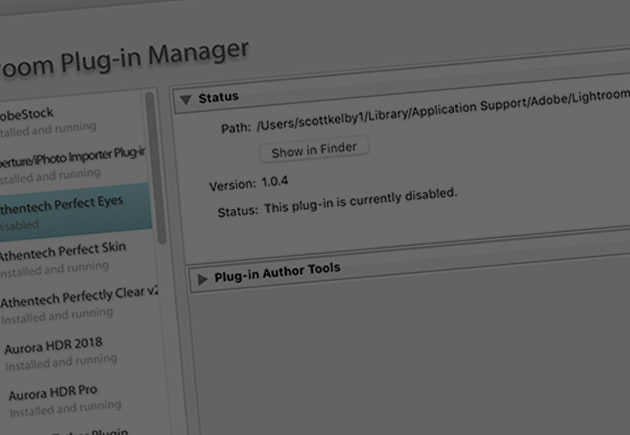Click the Show in Finder button

point(314,150)
